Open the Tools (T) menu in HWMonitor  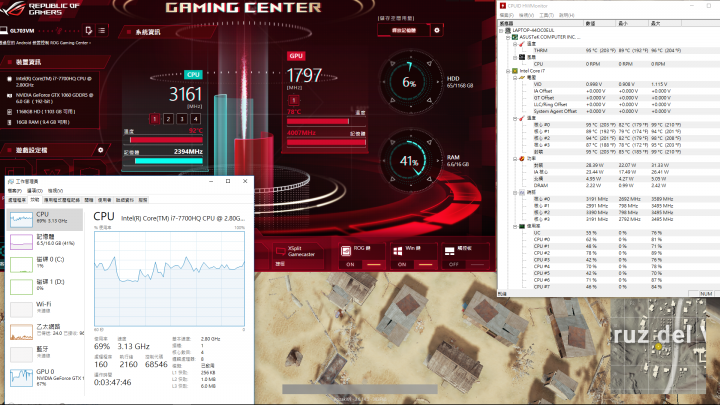(x=546, y=15)
